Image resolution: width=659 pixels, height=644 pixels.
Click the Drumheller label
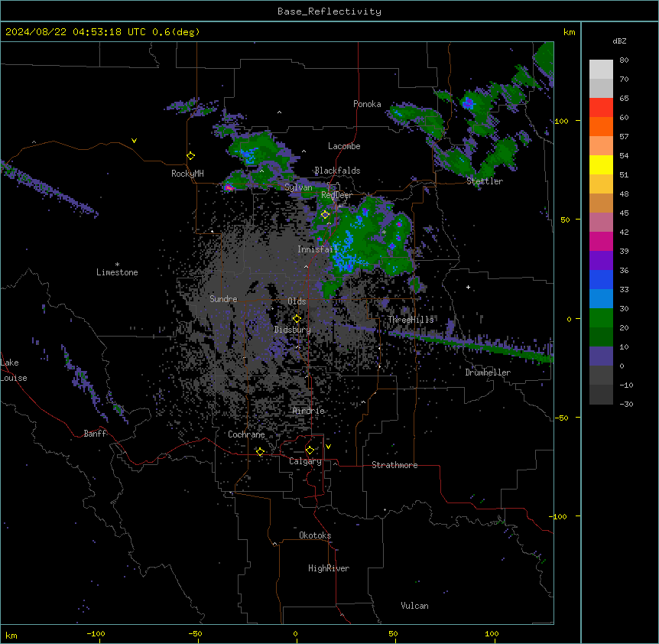pos(488,372)
